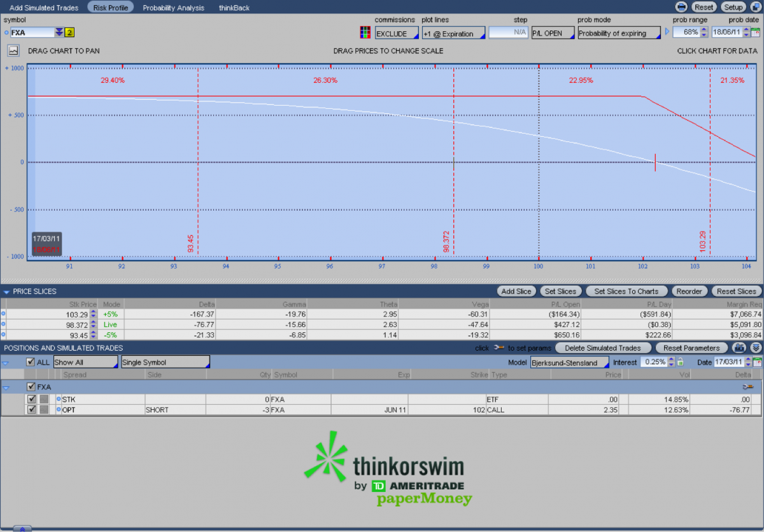This screenshot has height=532, width=764.
Task: Open the Single Symbol dropdown
Action: point(166,362)
